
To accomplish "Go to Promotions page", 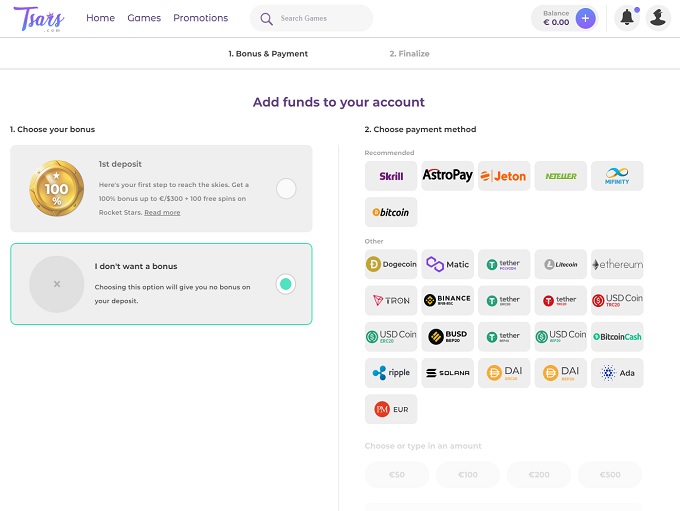I will [x=200, y=18].
